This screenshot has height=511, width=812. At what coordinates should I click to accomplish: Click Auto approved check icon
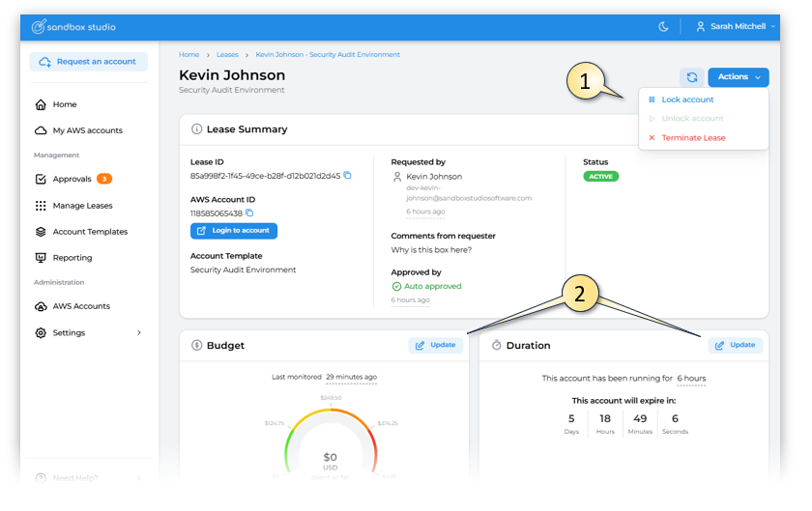click(x=396, y=286)
